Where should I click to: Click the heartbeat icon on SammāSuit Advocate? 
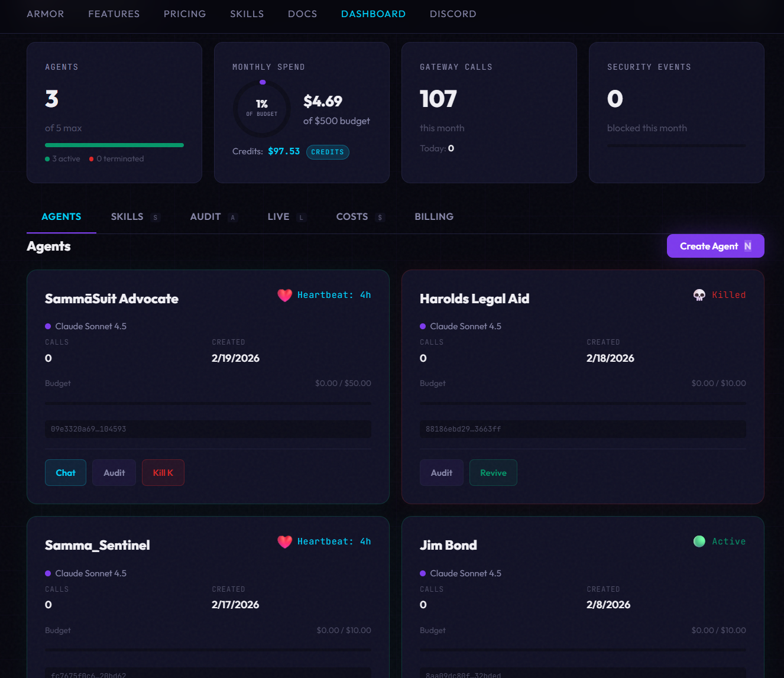[x=284, y=295]
